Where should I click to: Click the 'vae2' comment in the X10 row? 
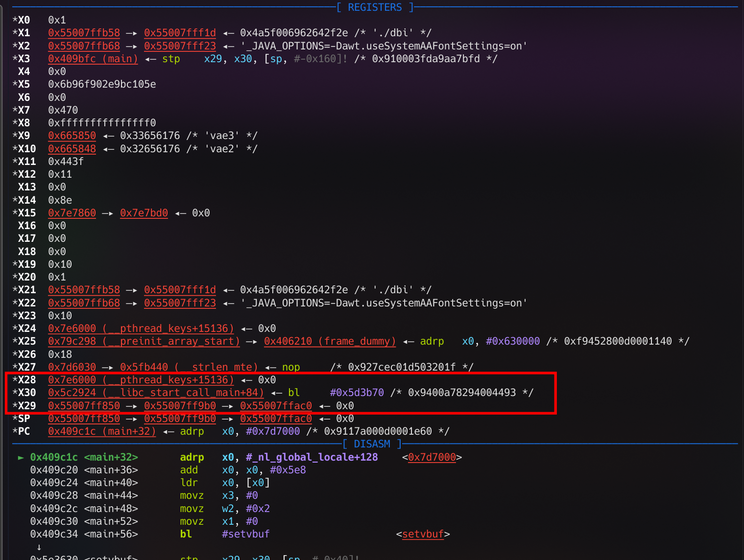pos(222,149)
